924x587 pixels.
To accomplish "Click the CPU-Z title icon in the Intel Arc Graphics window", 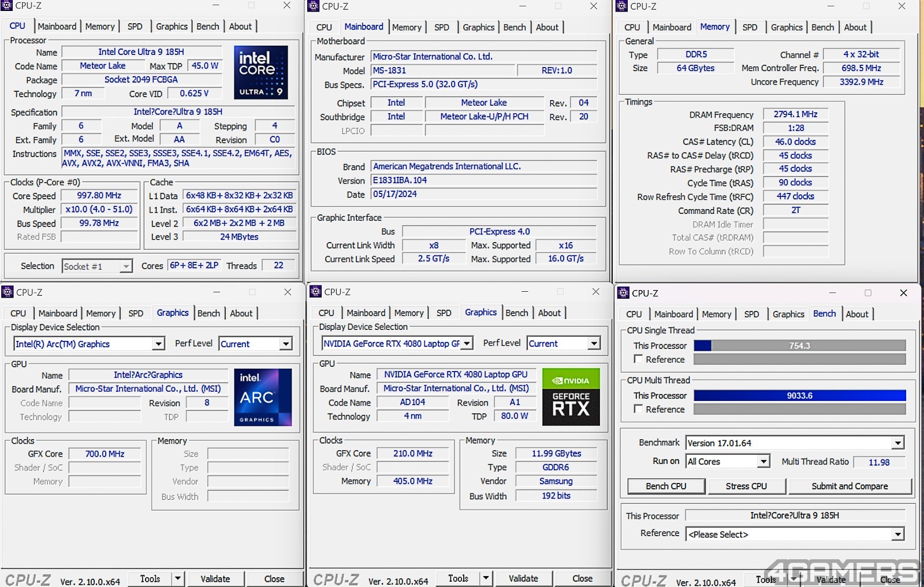I will click(8, 292).
